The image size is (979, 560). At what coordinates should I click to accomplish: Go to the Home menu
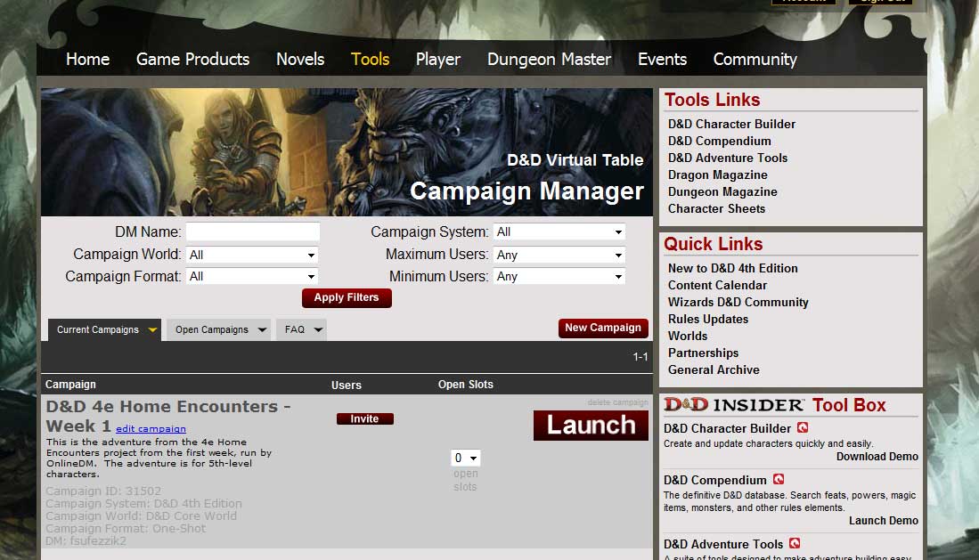[87, 60]
